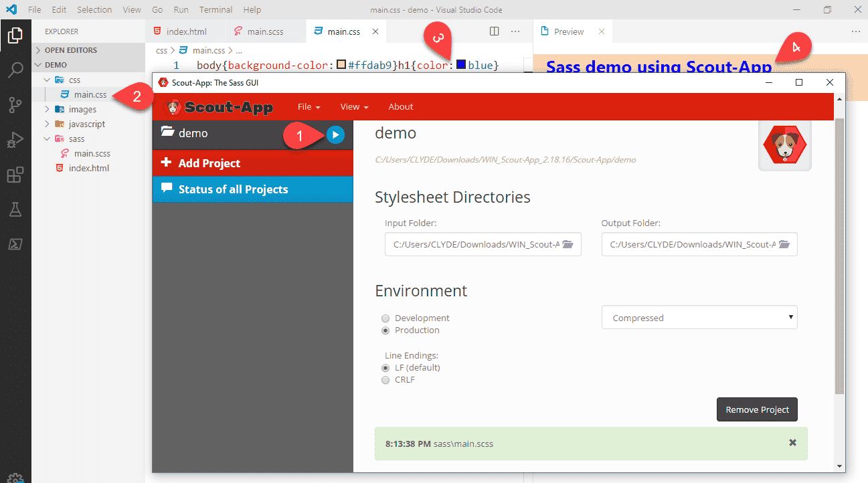Click the VS Code logo in title bar
868x483 pixels.
point(11,9)
